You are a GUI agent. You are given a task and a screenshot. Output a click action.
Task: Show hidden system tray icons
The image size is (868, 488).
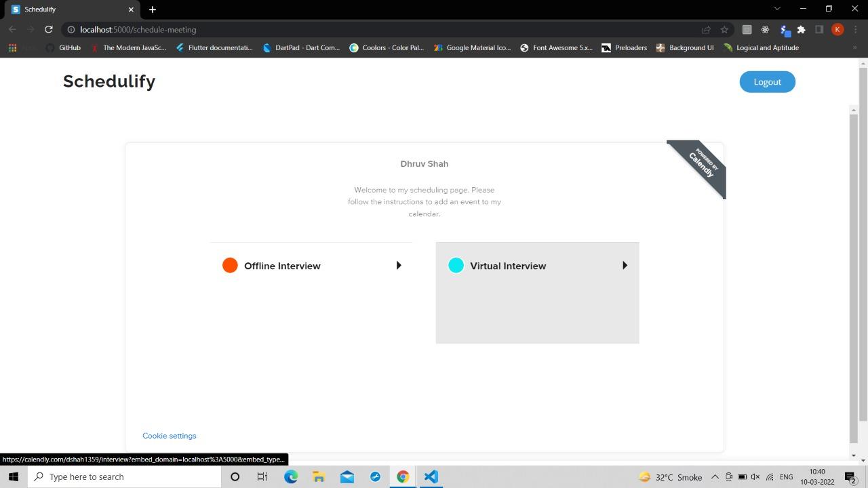715,477
